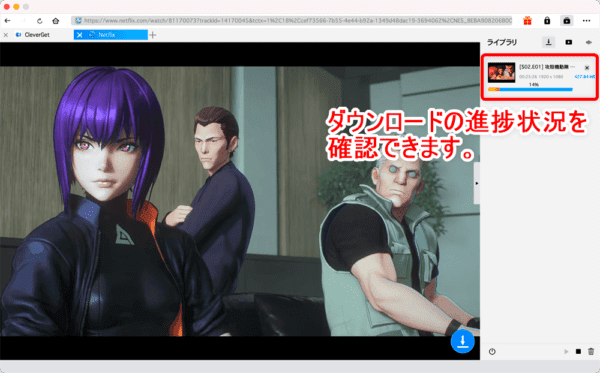Open the home page icon
This screenshot has height=373, width=600.
(x=55, y=21)
